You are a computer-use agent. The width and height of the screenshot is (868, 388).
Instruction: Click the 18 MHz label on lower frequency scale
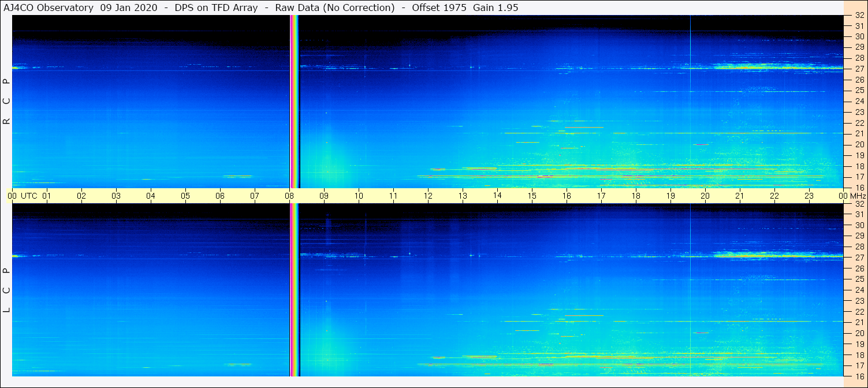tap(859, 355)
